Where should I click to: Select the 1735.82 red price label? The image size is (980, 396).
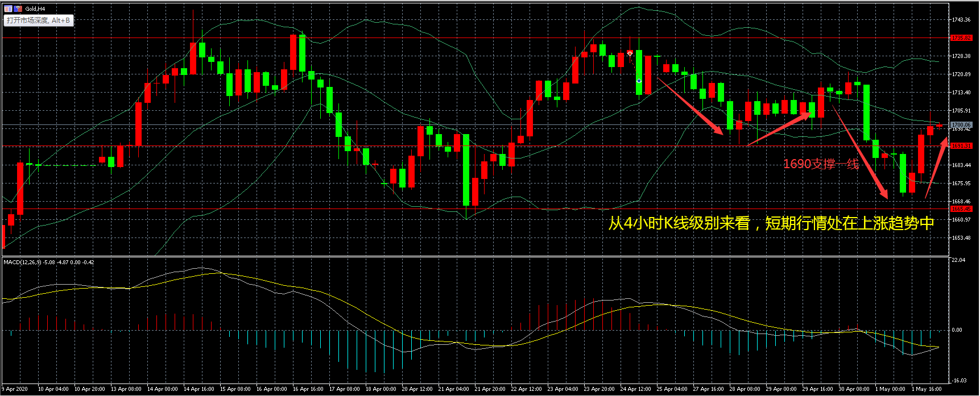[x=961, y=38]
